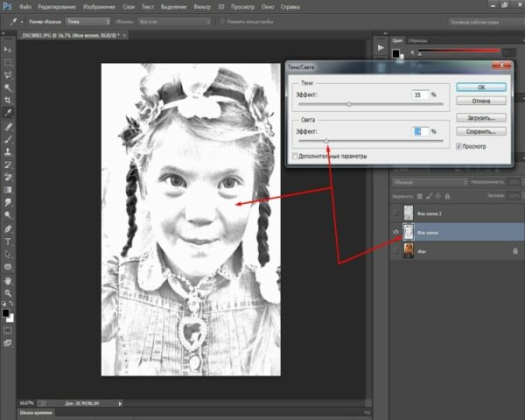This screenshot has width=525, height=420.
Task: Click the Тени effect percent field
Action: 420,94
